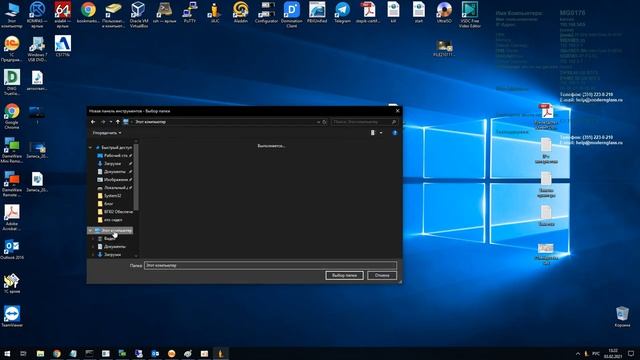Select the Этот компьютер tree node
640x360 pixels.
point(113,230)
